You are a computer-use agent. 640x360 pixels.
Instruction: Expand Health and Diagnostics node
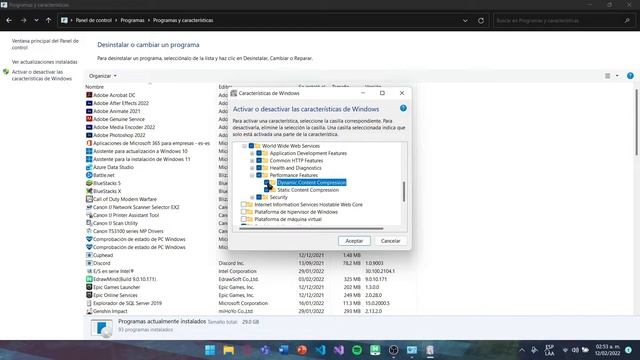coord(252,168)
